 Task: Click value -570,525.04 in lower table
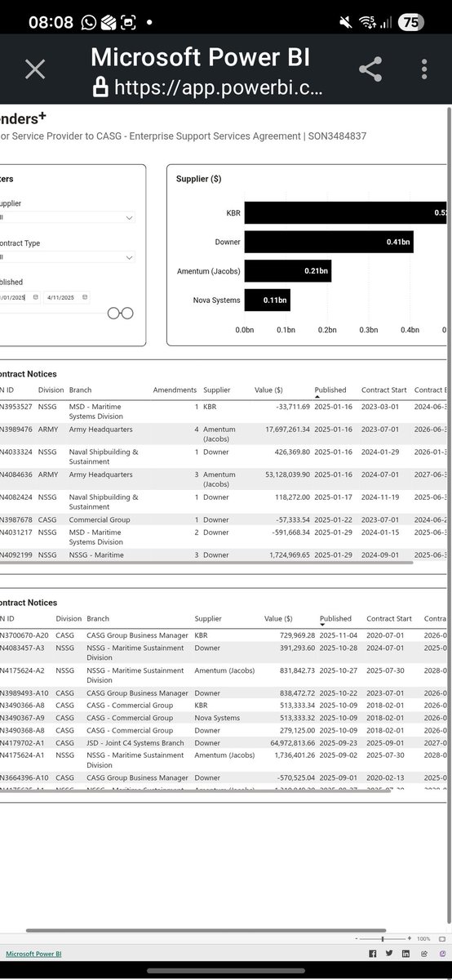(x=295, y=778)
